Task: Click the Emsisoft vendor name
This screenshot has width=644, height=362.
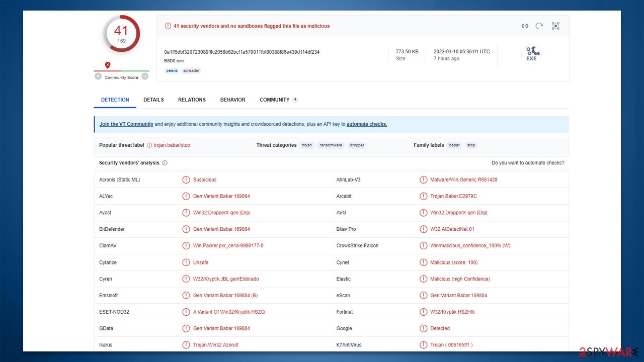Action: (109, 296)
